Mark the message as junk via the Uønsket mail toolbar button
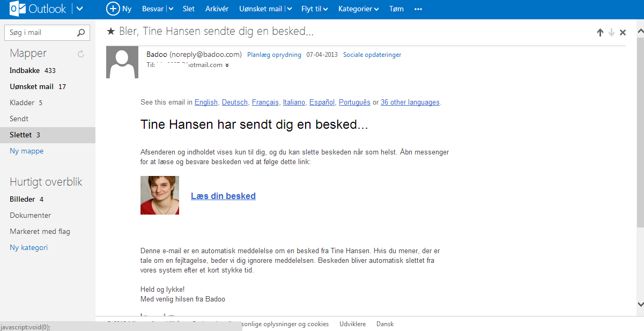The image size is (644, 331). pyautogui.click(x=261, y=9)
